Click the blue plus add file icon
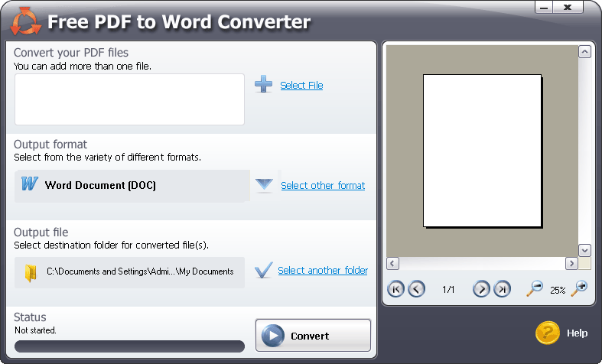This screenshot has height=364, width=602. [x=263, y=85]
